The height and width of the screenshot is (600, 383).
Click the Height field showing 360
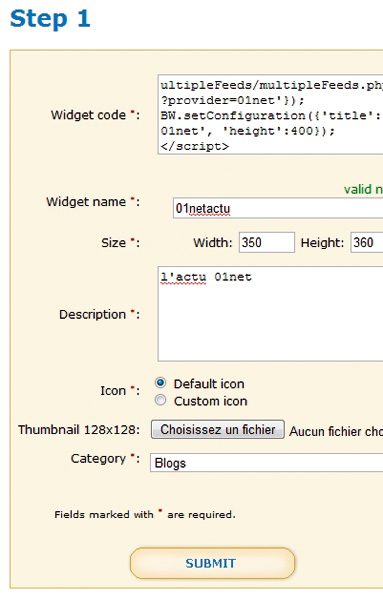click(367, 242)
